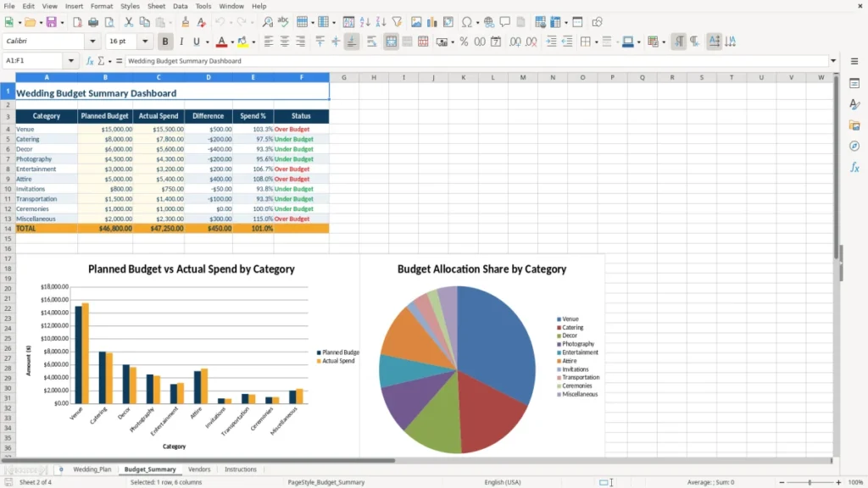Viewport: 868px width, 488px height.
Task: Export directly as PDF
Action: point(77,22)
